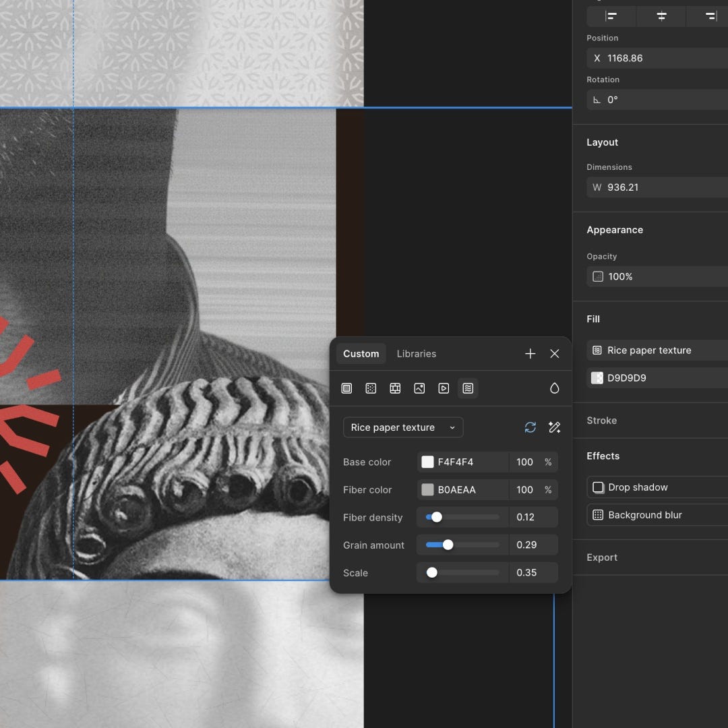Edit Fiber density value 0.12
Viewport: 728px width, 728px height.
coord(533,517)
